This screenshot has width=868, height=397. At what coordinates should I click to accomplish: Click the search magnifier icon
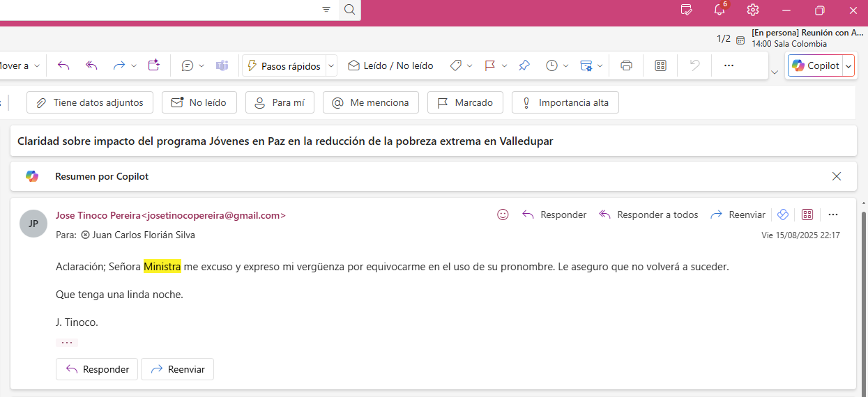pyautogui.click(x=350, y=9)
